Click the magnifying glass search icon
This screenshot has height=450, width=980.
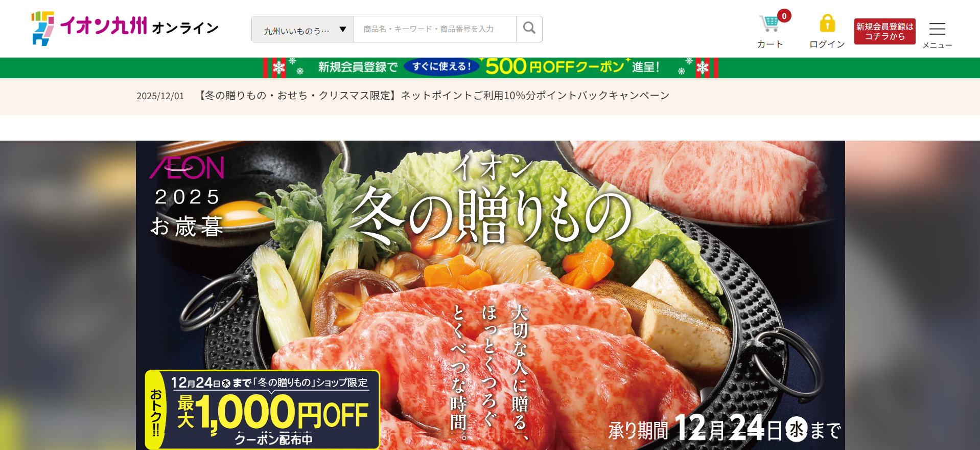[529, 28]
